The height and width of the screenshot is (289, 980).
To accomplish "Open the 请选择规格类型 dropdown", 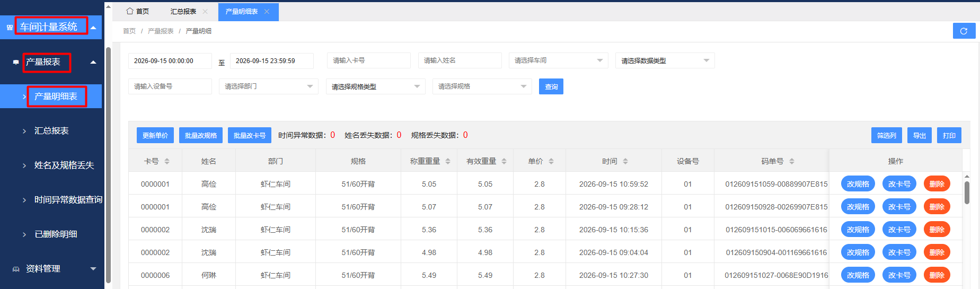I will point(376,86).
